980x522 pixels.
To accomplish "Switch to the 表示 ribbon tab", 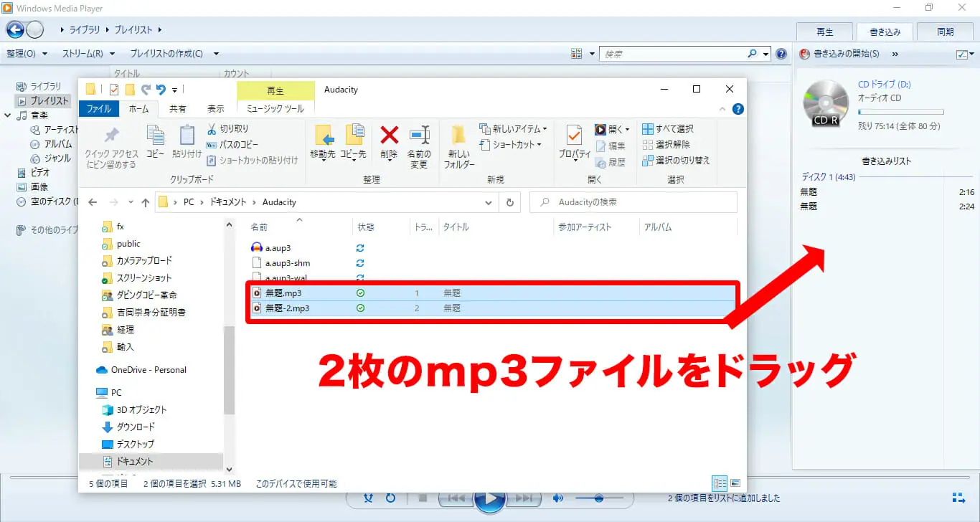I will tap(215, 109).
